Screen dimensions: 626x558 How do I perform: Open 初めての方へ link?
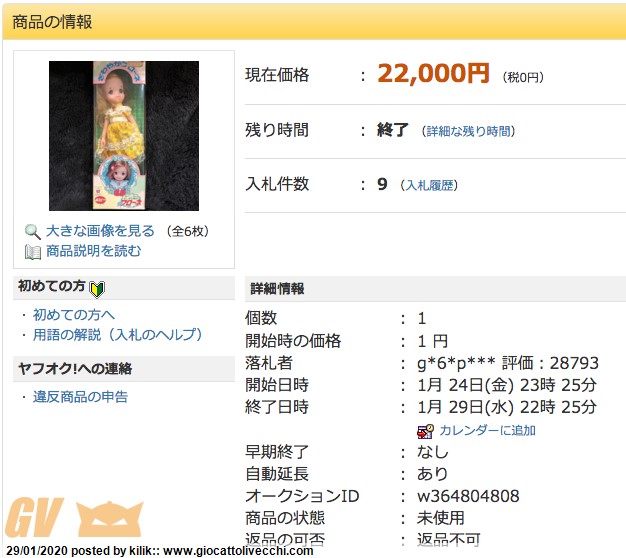coord(74,315)
